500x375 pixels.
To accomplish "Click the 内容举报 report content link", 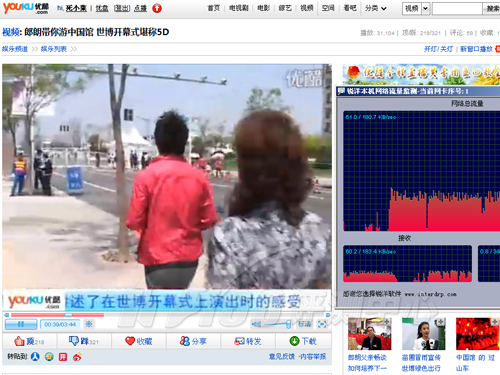I will [313, 357].
